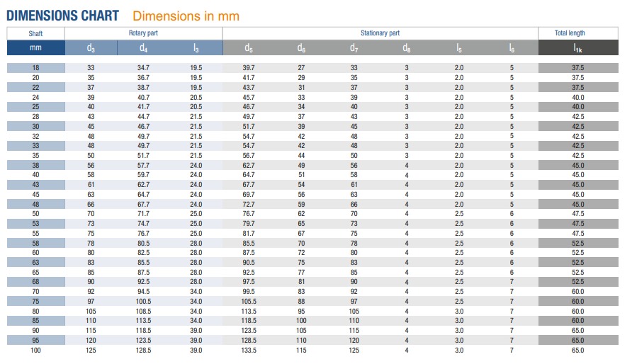
Task: Select shaft size 22 in the Shaft column
Action: tap(35, 87)
